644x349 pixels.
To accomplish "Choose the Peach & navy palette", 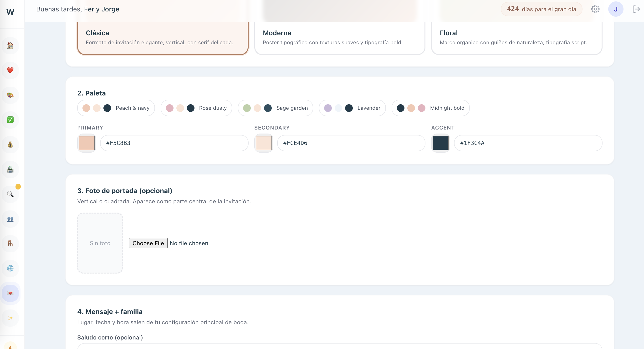I will 116,108.
